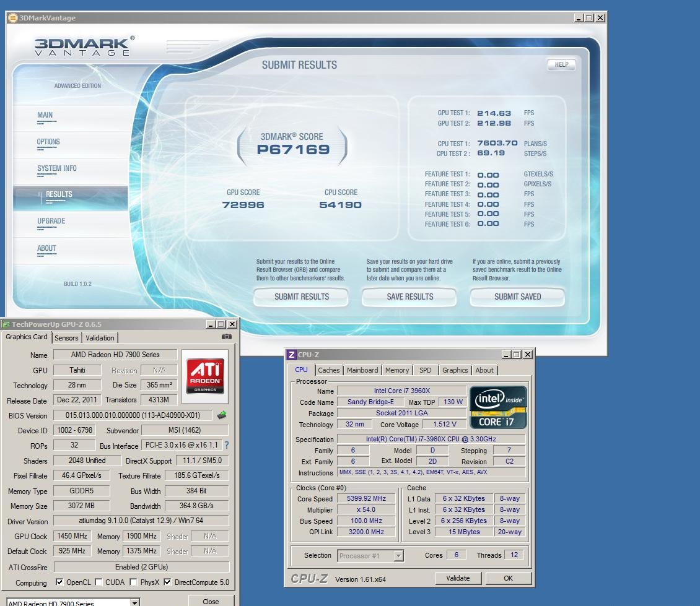Screen dimensions: 700x606
Task: Click the Level 3 cache value 15 MBytes
Action: (464, 532)
